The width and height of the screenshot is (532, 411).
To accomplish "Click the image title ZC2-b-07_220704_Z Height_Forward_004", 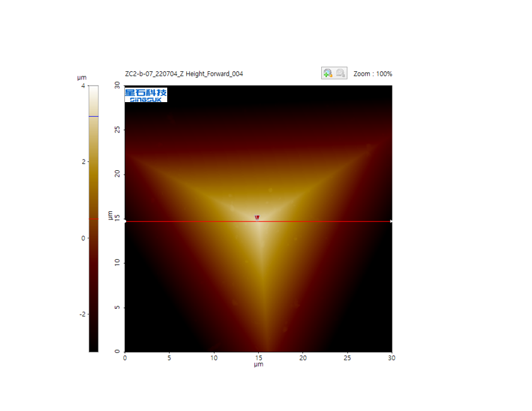I will click(184, 74).
